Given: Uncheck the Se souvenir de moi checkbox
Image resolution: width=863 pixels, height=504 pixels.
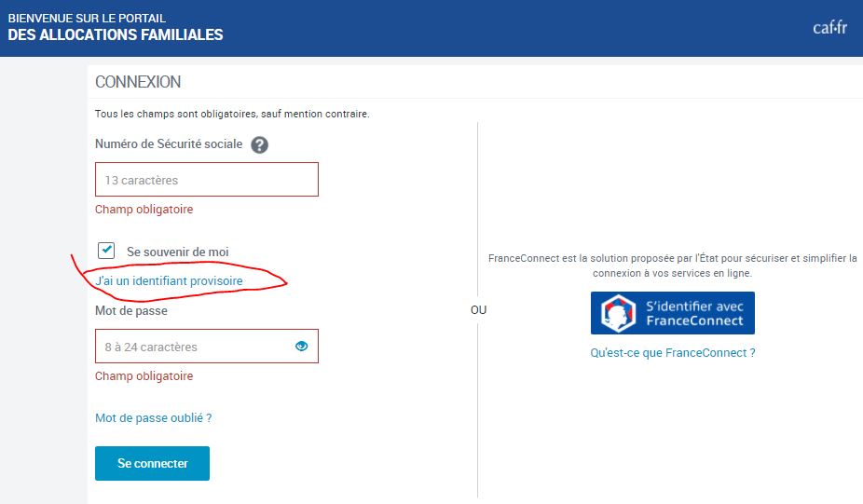Looking at the screenshot, I should click(106, 251).
